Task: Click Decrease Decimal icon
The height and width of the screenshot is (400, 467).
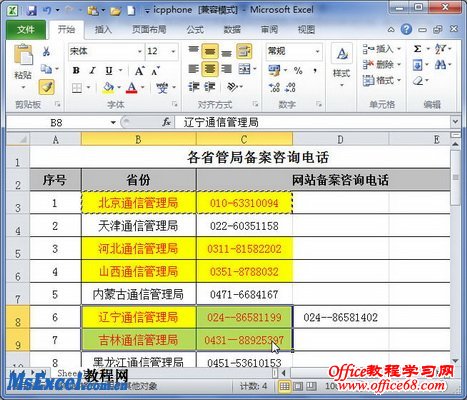Action: point(291,87)
